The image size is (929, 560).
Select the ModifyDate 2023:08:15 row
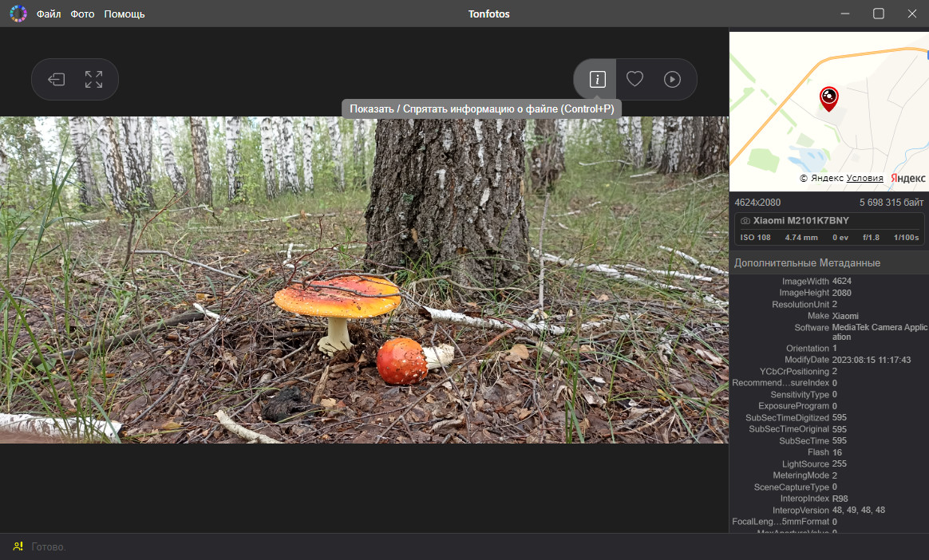point(829,359)
